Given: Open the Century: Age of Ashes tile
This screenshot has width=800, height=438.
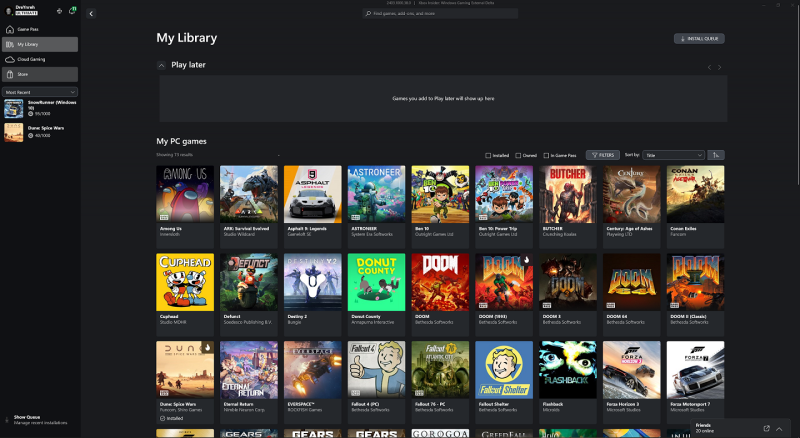Looking at the screenshot, I should (632, 207).
